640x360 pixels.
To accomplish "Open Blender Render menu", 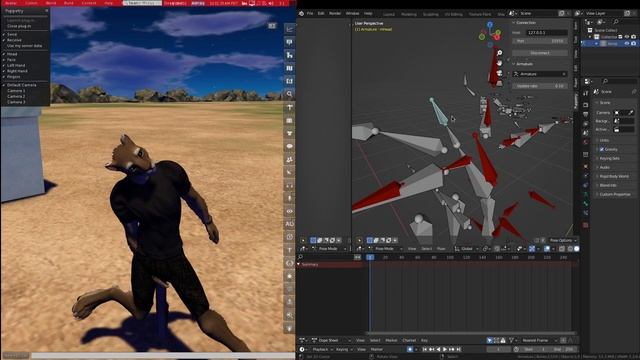I will [x=335, y=13].
